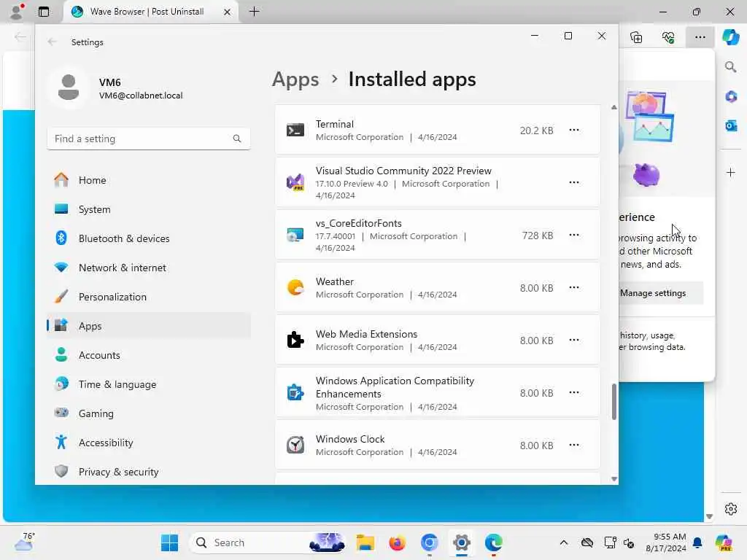Click Apps breadcrumb in header
Screen dimensions: 747x560
pos(295,79)
